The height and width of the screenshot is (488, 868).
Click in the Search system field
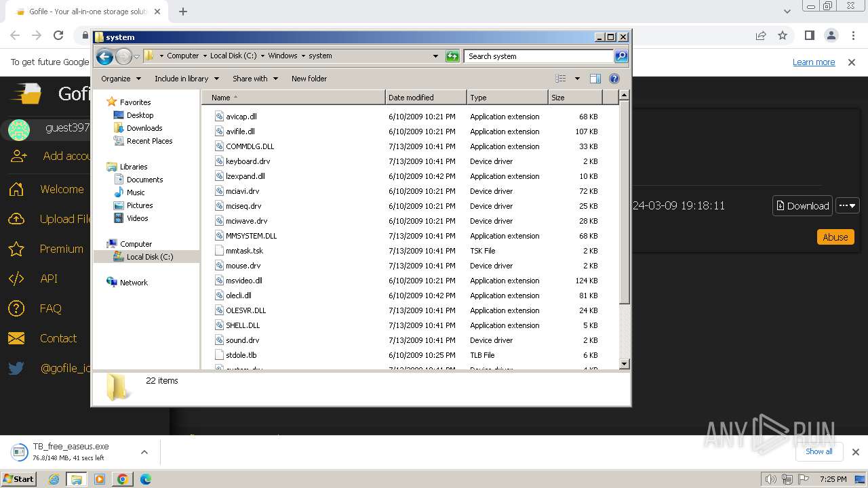[x=539, y=56]
